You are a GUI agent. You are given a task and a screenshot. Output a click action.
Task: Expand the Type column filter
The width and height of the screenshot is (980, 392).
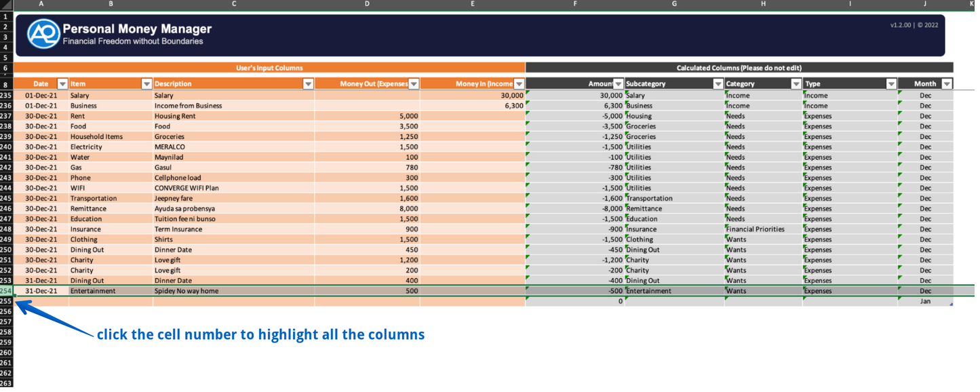point(891,84)
